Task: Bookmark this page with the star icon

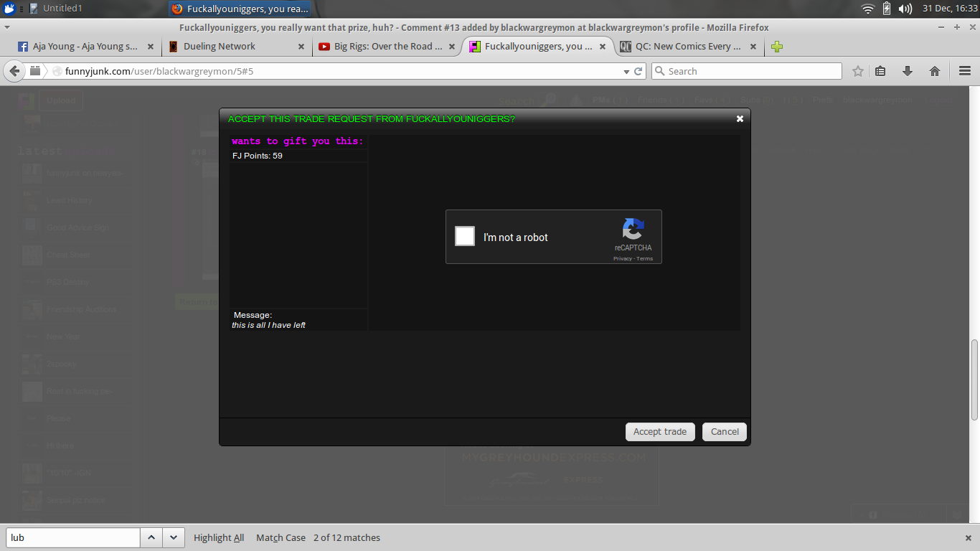Action: 858,71
